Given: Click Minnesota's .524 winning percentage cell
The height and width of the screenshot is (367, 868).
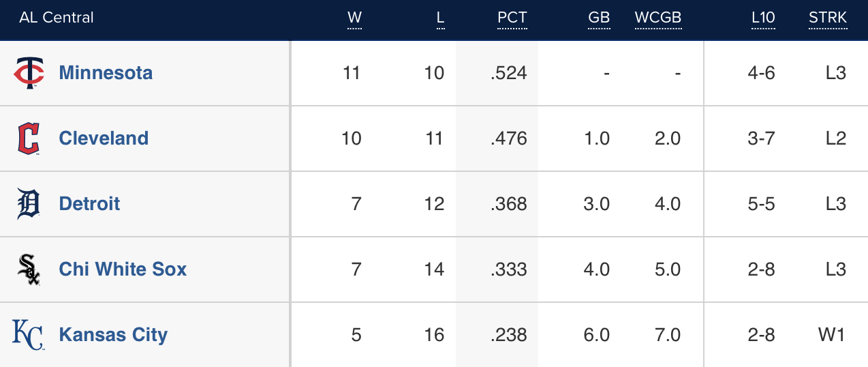Looking at the screenshot, I should (x=508, y=73).
